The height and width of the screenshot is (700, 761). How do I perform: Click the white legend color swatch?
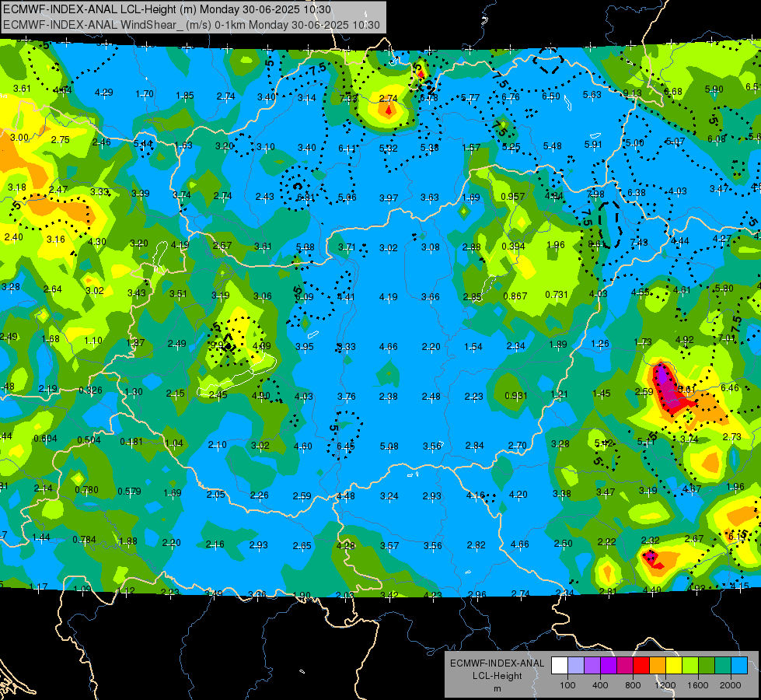coord(560,666)
